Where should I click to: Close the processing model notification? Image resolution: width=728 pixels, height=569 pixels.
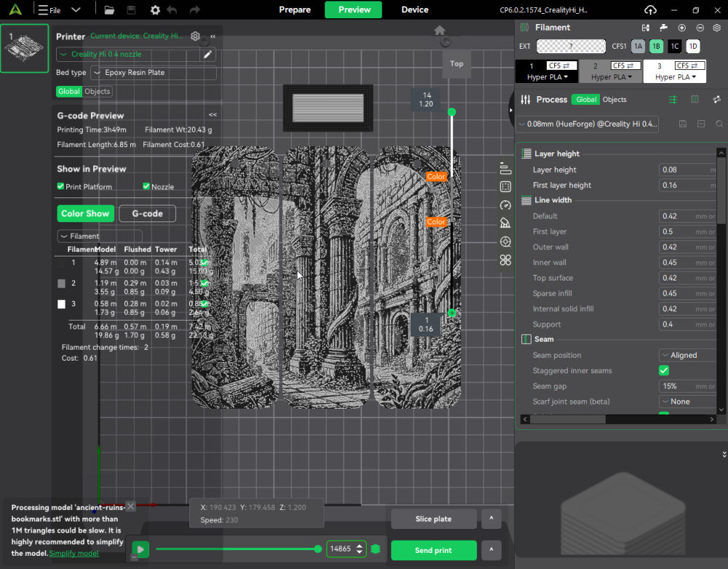click(x=131, y=506)
